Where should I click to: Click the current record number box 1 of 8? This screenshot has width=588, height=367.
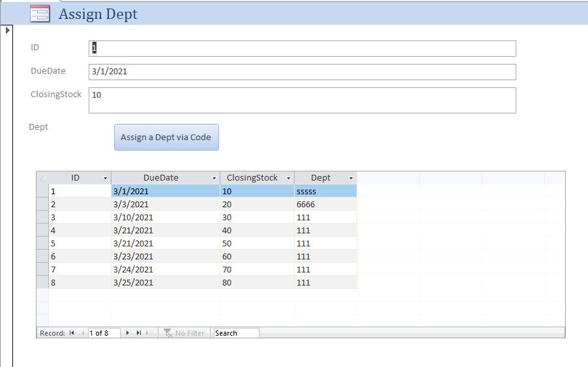[104, 333]
